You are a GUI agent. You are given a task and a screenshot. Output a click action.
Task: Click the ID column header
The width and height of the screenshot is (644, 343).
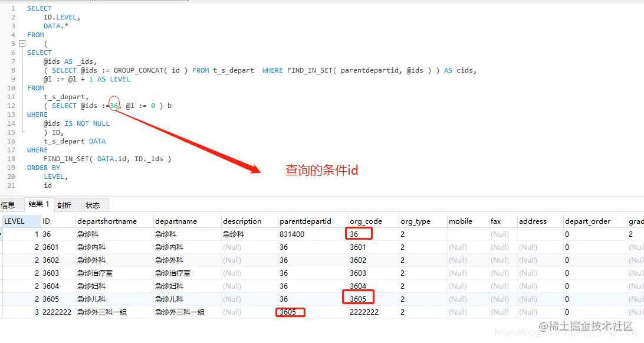[58, 221]
